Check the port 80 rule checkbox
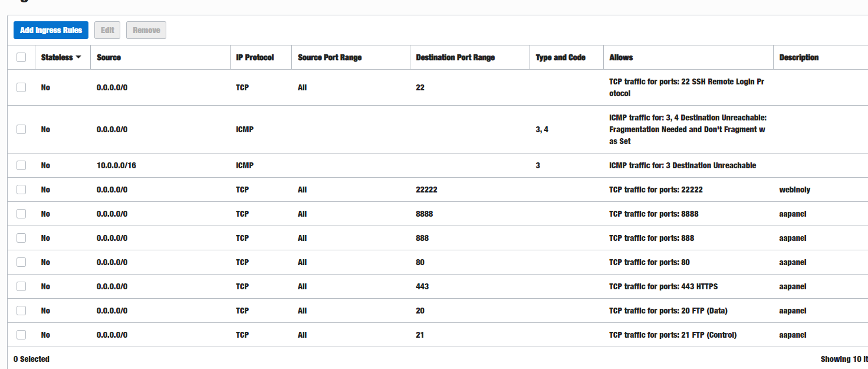Screen dimensions: 868x369 [21, 262]
